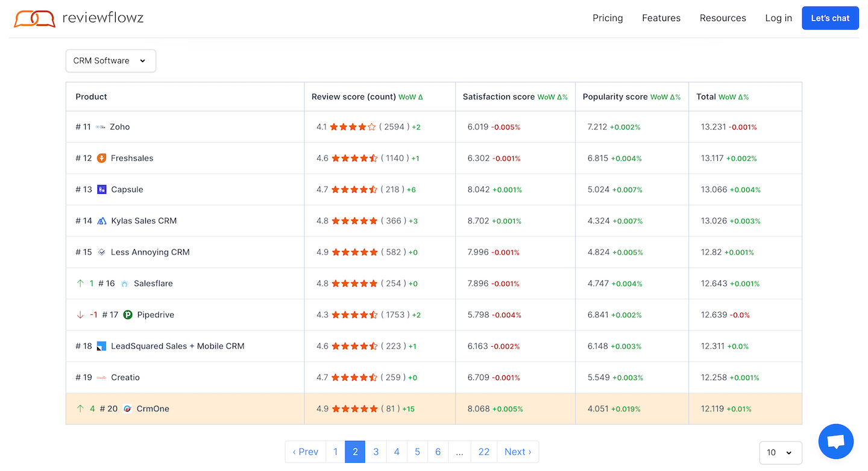
Task: Click the pagination ellipsis item
Action: 459,452
